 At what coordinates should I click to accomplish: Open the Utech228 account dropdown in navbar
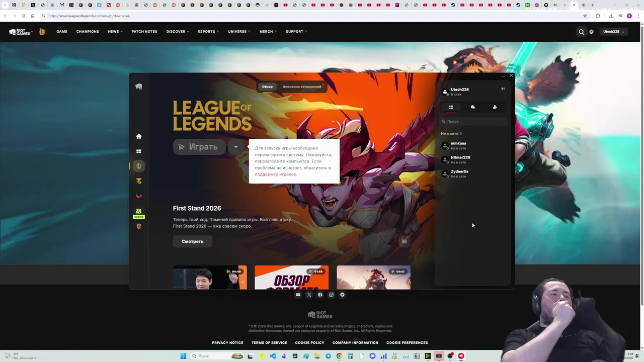point(614,32)
